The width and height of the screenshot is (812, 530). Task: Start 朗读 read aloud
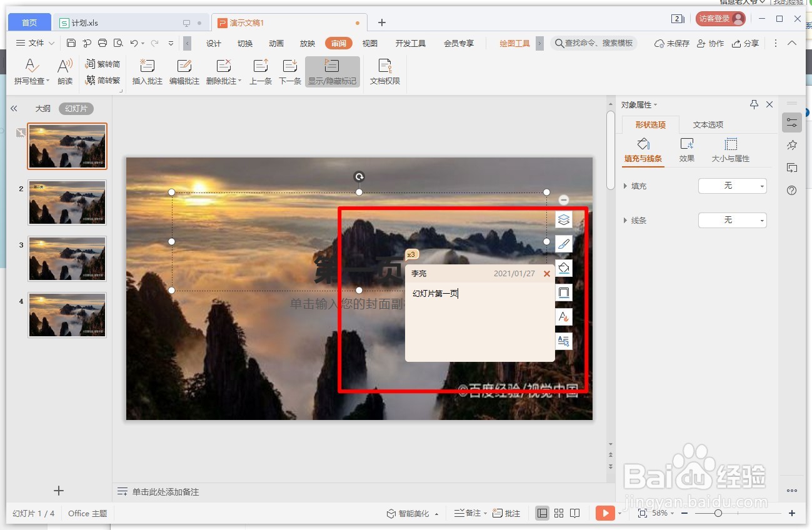pyautogui.click(x=65, y=72)
